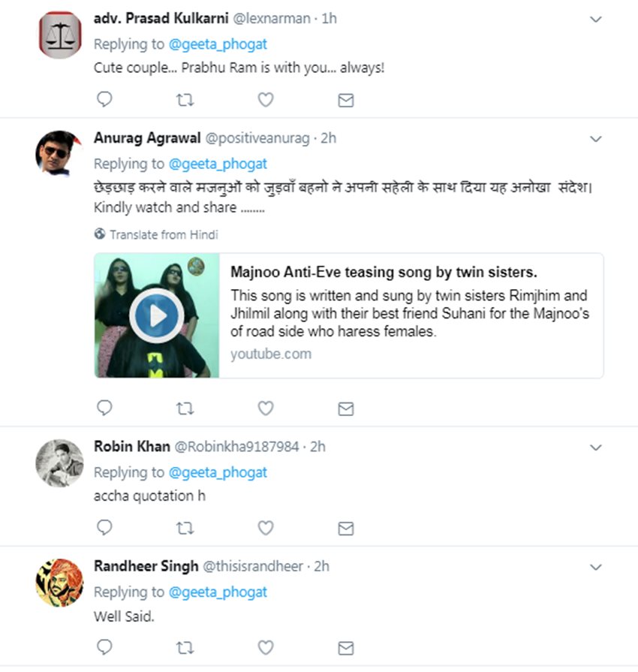Like Anurag Agrawal's tweet

click(265, 408)
